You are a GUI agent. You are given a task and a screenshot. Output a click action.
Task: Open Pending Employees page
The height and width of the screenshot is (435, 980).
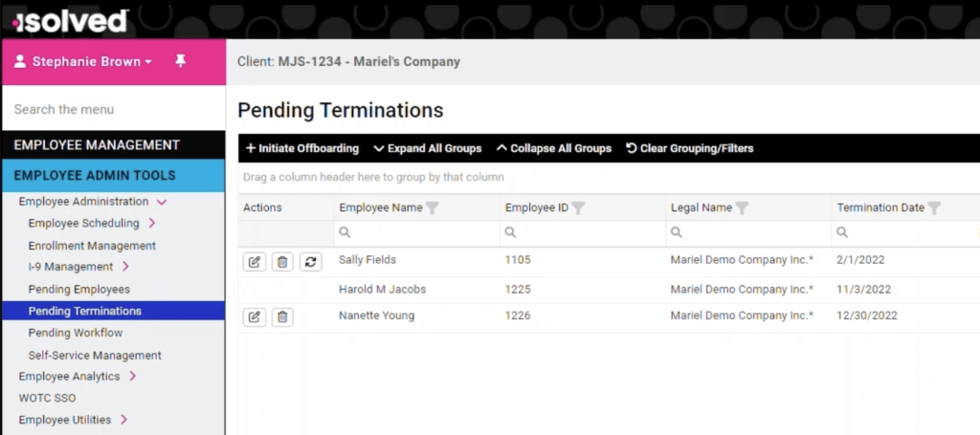78,290
